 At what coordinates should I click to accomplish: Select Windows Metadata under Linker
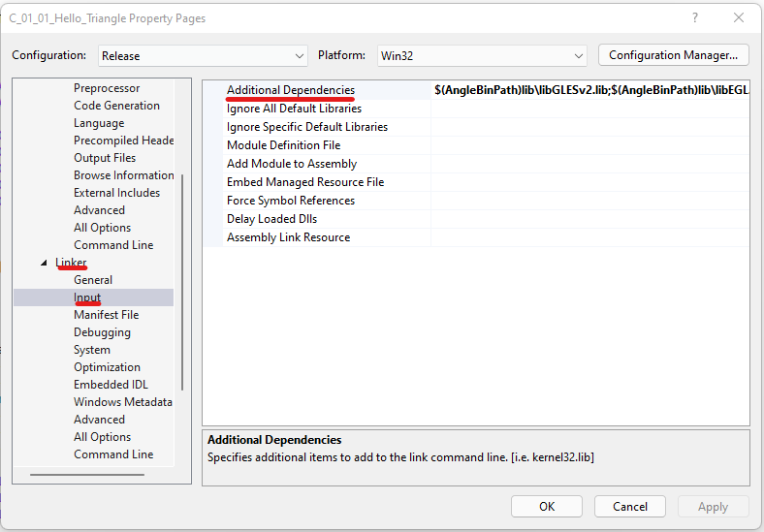(123, 402)
